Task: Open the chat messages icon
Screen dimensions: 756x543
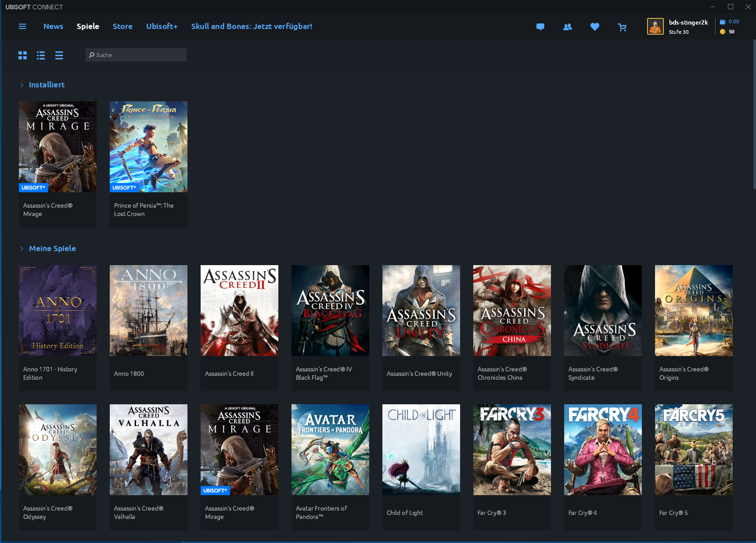Action: [540, 27]
